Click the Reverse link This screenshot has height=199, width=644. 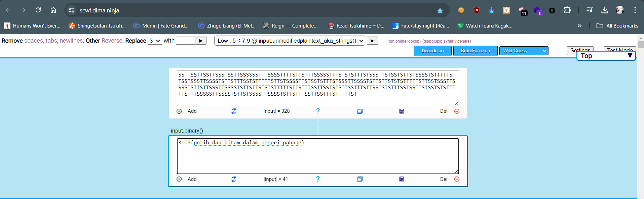click(112, 41)
